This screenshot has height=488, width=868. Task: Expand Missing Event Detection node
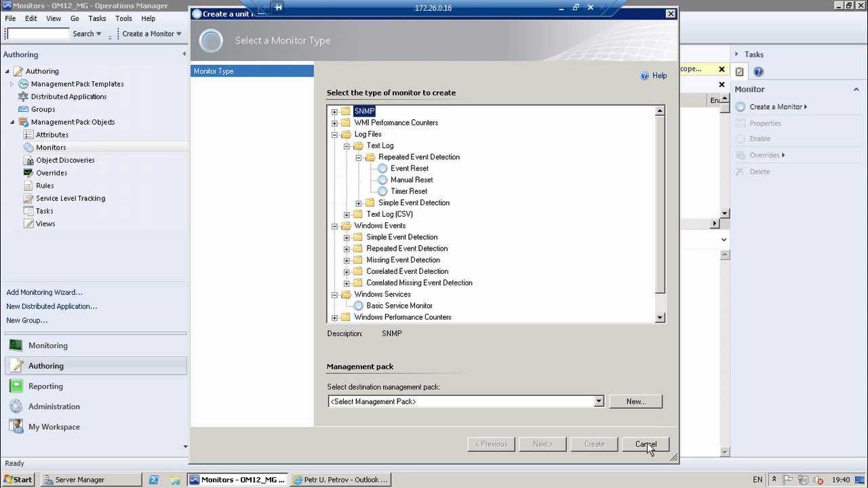(347, 260)
